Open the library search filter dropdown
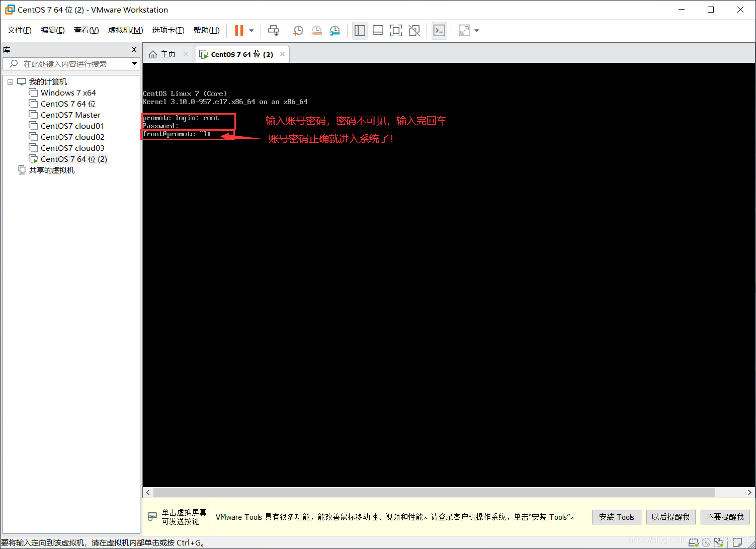Screen dimensions: 756x549 (134, 63)
